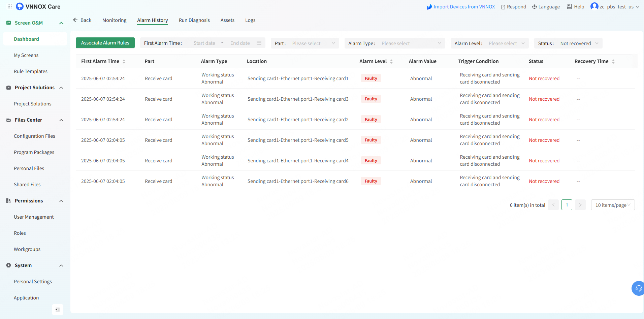Click the Back arrow button
The width and height of the screenshot is (644, 319).
point(82,20)
